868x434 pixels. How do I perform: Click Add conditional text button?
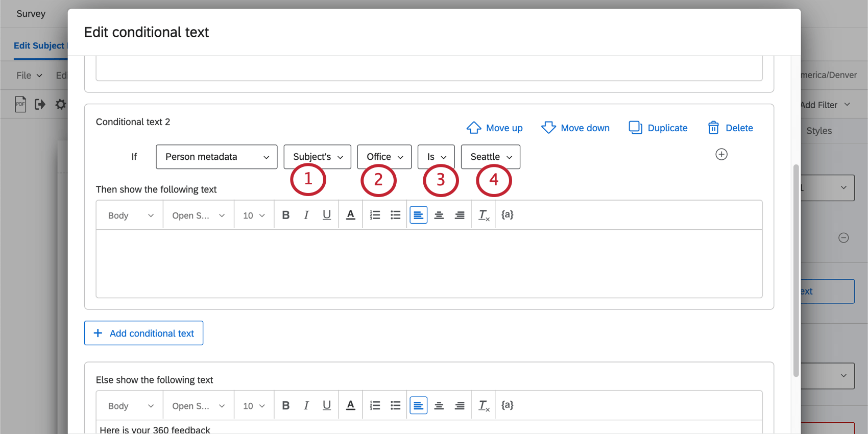(143, 333)
